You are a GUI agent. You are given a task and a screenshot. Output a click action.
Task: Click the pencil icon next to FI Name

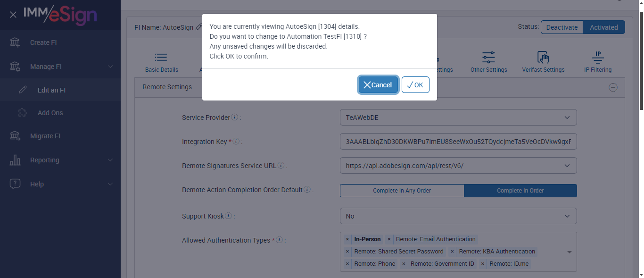point(199,27)
